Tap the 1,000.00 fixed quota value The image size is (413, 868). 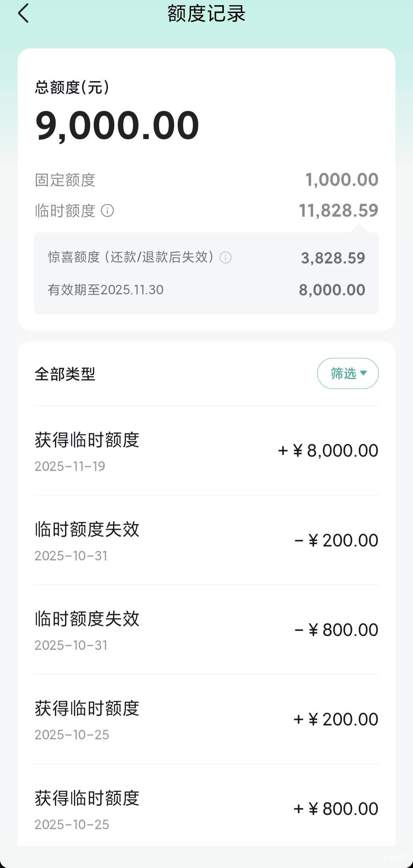tap(342, 180)
